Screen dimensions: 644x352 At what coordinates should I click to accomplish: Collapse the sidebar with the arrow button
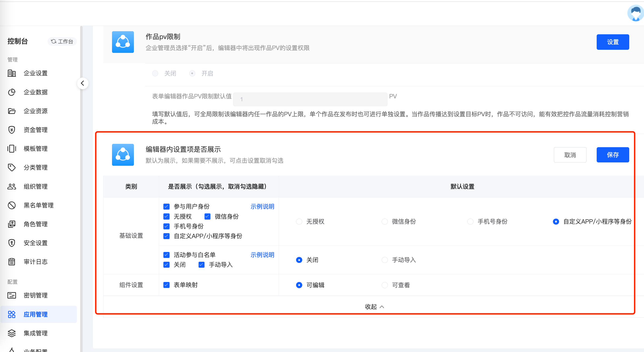pos(83,83)
